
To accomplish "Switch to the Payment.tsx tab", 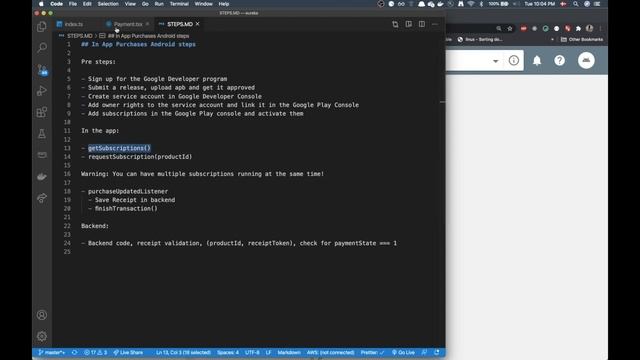I will [128, 24].
